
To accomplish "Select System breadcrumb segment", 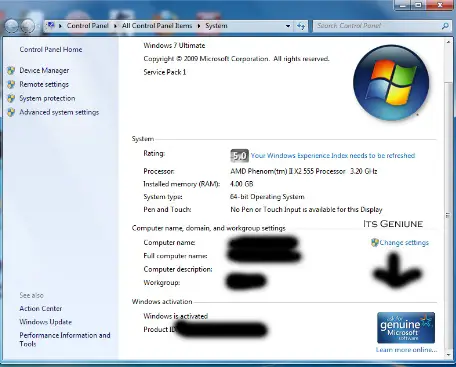I will coord(216,26).
